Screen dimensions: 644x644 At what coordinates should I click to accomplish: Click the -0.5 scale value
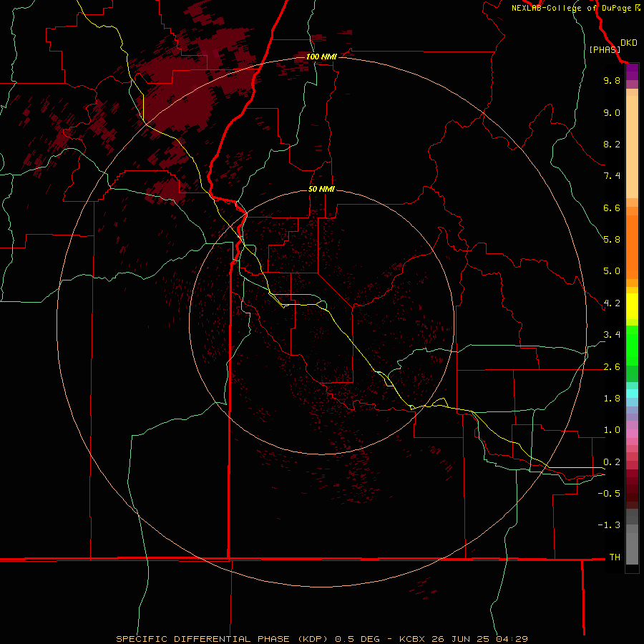point(609,494)
